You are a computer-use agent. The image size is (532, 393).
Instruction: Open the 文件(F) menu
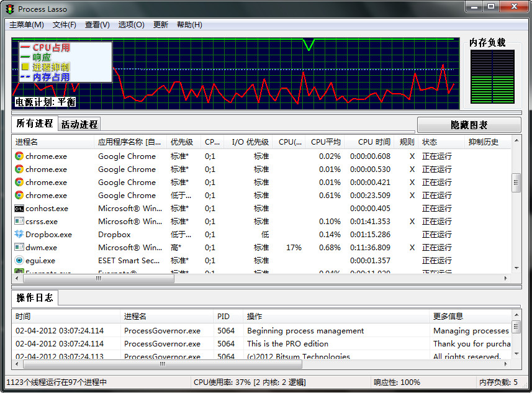coord(64,25)
